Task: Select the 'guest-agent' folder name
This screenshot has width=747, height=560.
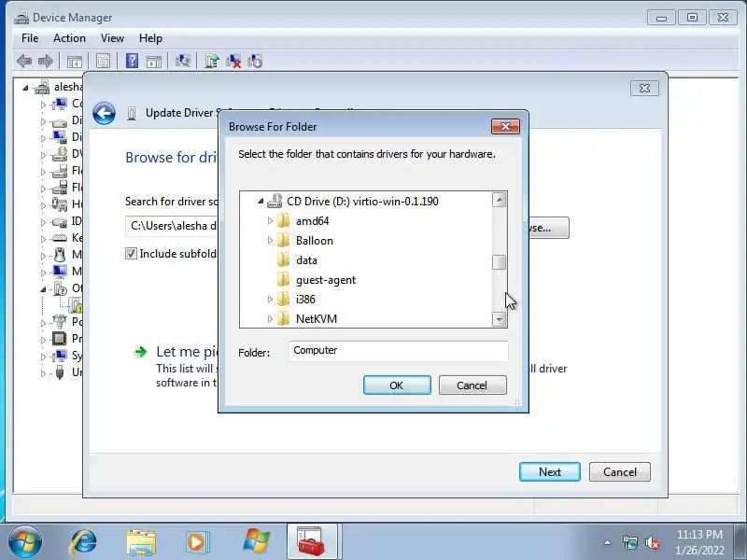Action: [x=326, y=280]
